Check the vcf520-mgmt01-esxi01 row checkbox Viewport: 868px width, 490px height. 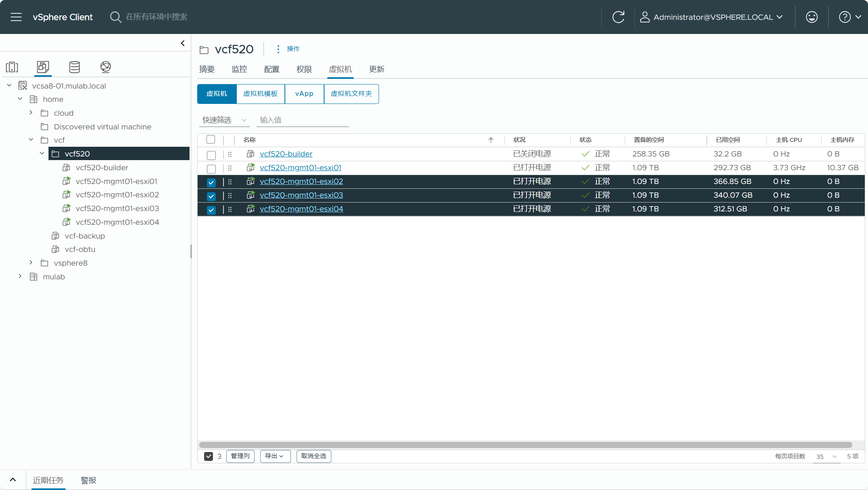click(211, 169)
